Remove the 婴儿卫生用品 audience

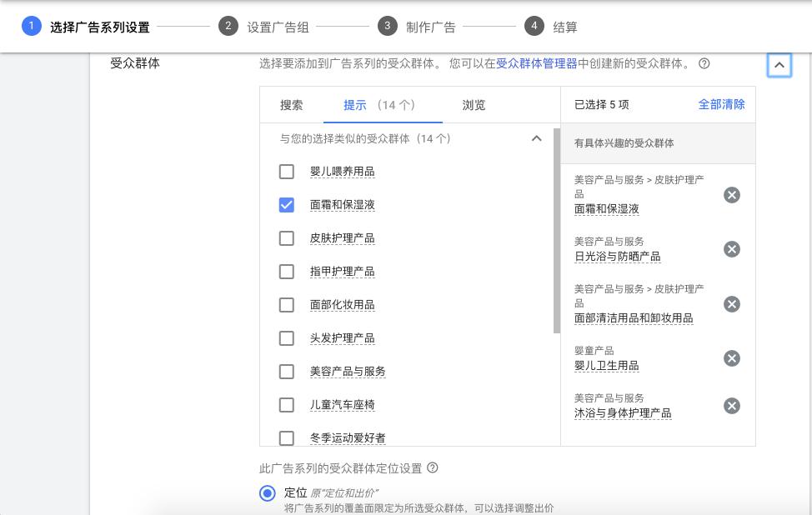pos(732,358)
